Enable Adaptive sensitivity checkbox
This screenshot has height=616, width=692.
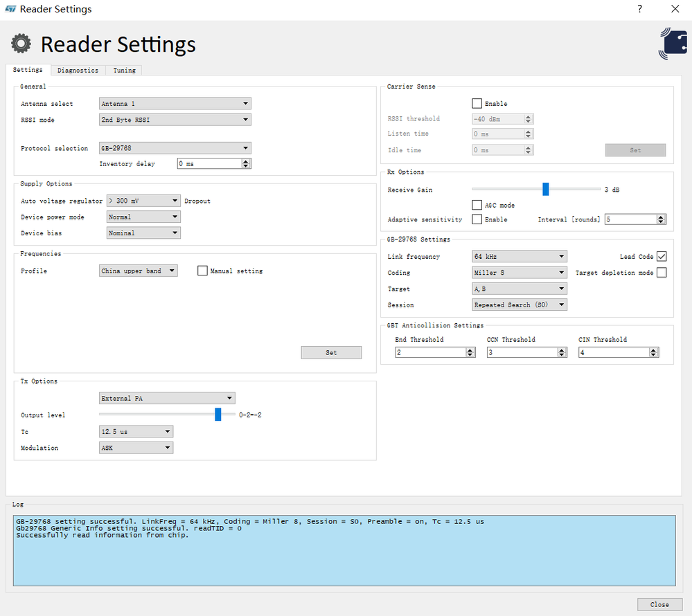pyautogui.click(x=477, y=219)
